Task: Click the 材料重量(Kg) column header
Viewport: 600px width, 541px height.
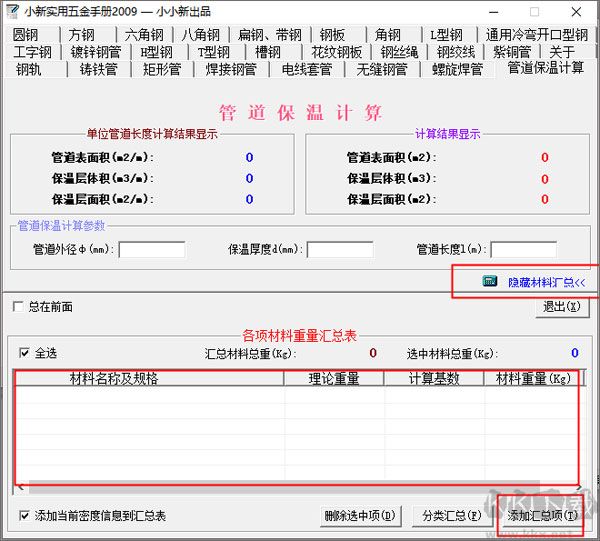Action: (533, 378)
